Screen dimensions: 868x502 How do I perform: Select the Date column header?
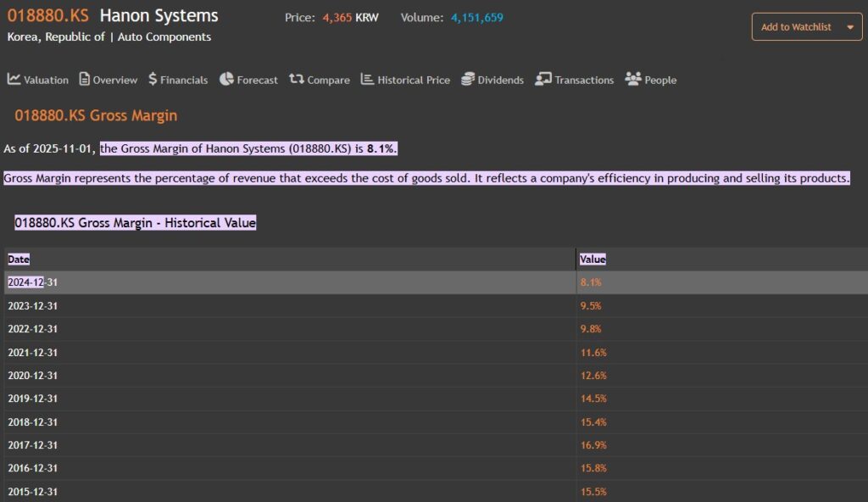coord(19,259)
